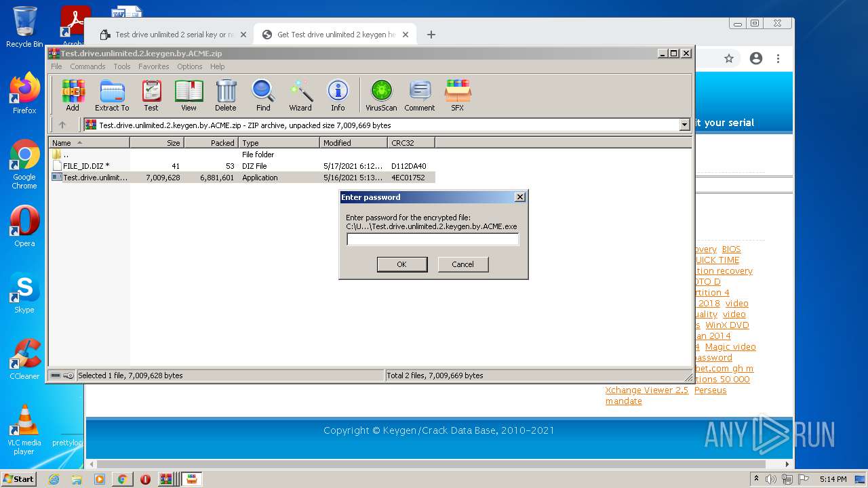868x488 pixels.
Task: Open a new Chrome tab
Action: pyautogui.click(x=431, y=35)
